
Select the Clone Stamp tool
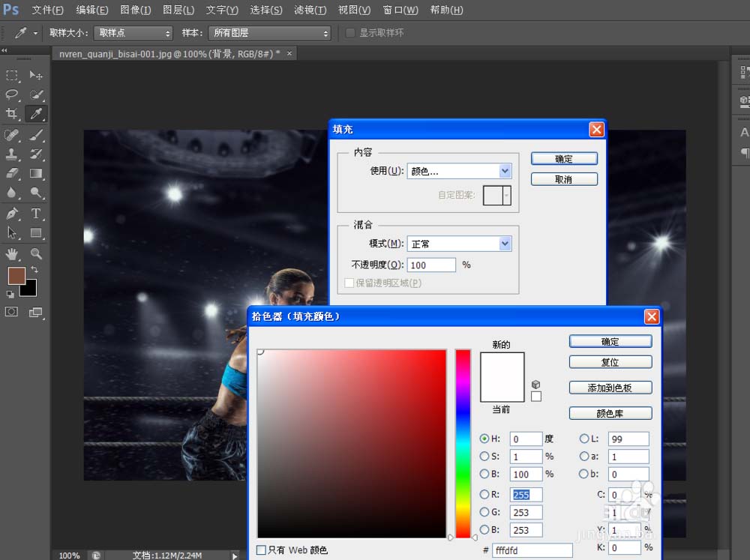click(10, 154)
